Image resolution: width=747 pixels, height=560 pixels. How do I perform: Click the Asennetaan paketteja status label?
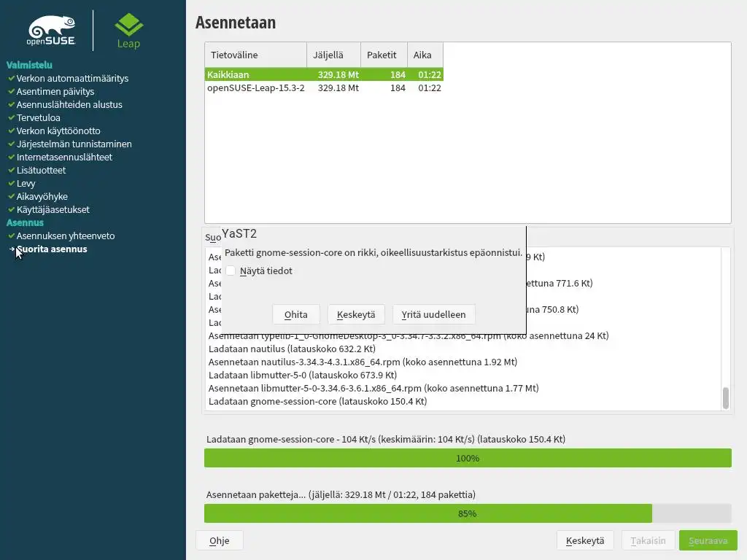click(341, 494)
